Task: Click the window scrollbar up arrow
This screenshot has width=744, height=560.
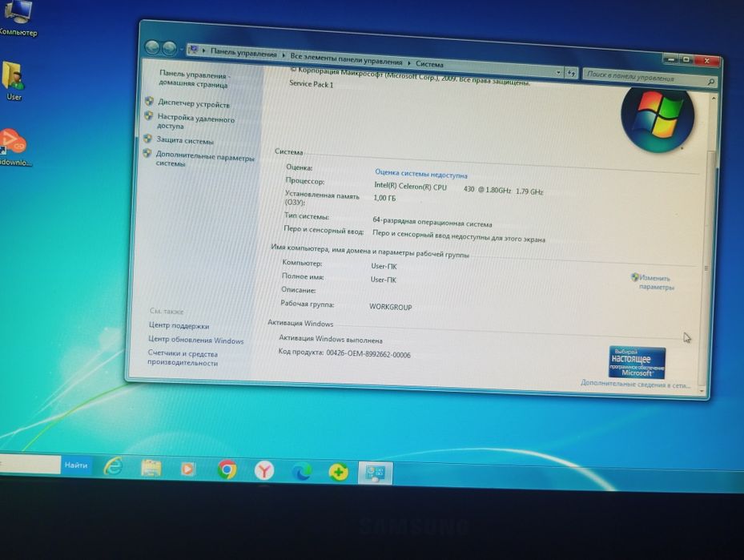Action: [x=713, y=99]
